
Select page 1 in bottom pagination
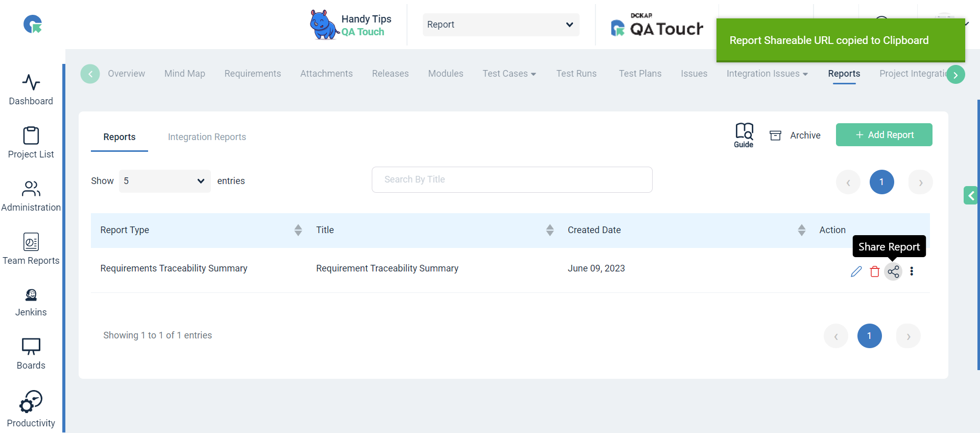(870, 336)
